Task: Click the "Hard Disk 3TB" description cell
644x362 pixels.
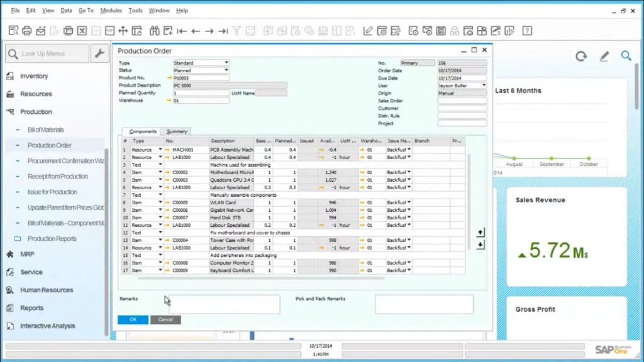Action: [x=231, y=217]
